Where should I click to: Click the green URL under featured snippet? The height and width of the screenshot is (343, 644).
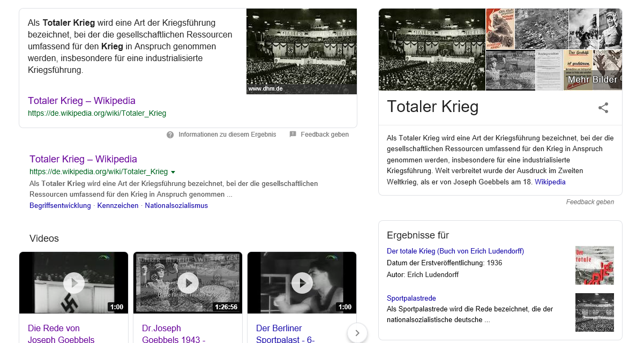click(97, 113)
